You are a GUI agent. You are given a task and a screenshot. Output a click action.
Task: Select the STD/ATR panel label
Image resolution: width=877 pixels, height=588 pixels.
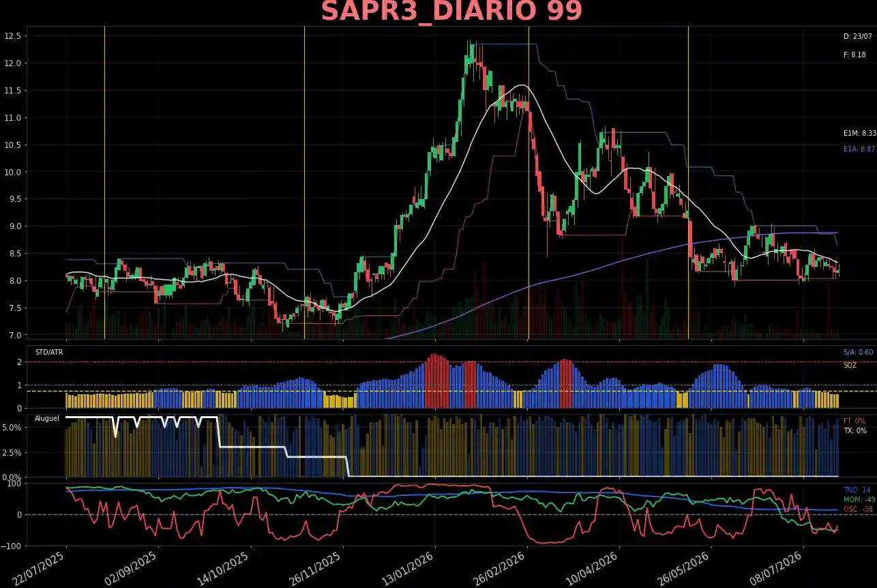[x=49, y=353]
